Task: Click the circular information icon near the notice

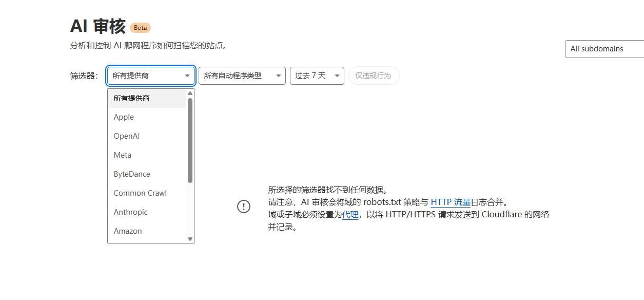Action: click(x=244, y=207)
